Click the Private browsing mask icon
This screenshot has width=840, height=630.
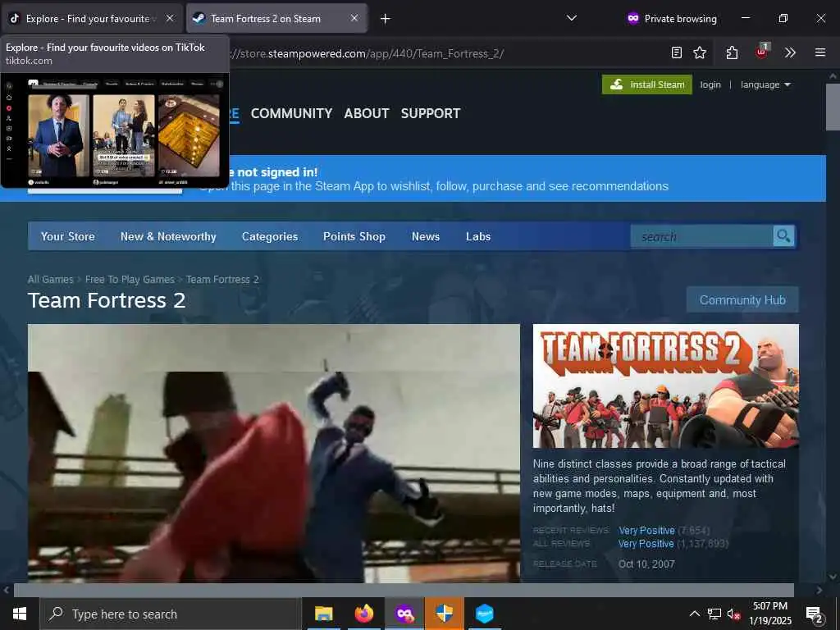coord(633,18)
